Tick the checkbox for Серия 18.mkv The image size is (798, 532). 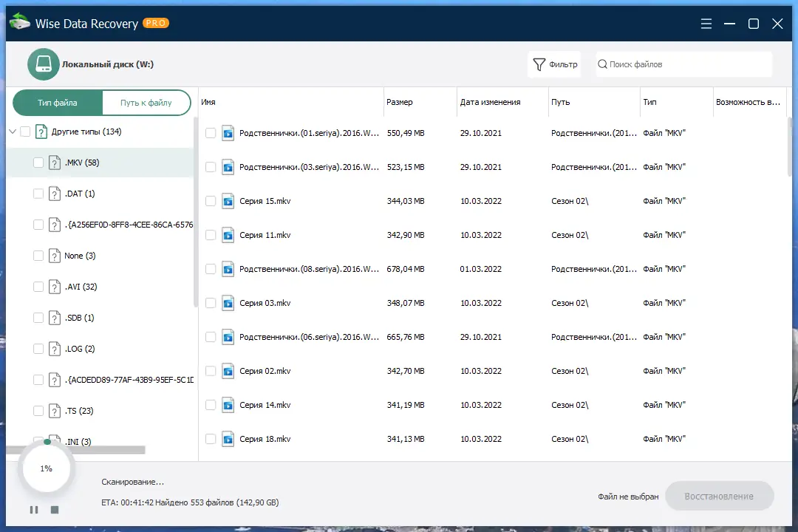(210, 439)
